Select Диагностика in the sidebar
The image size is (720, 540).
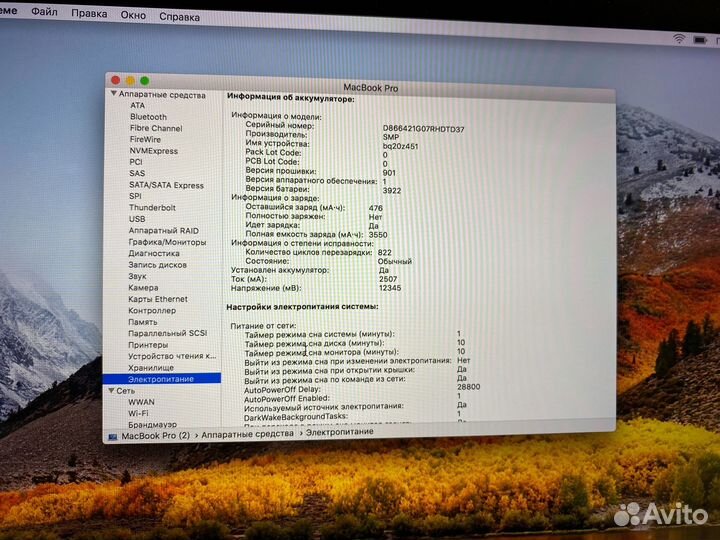coord(154,253)
